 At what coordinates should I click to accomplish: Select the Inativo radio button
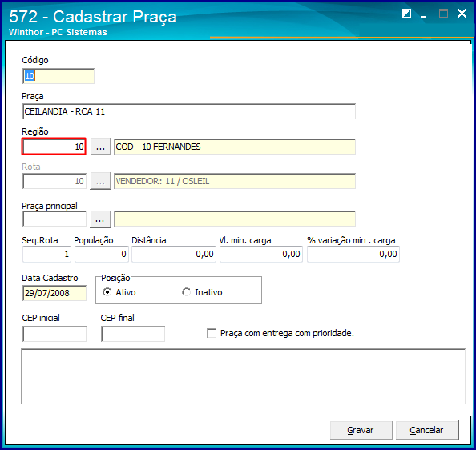coord(186,292)
